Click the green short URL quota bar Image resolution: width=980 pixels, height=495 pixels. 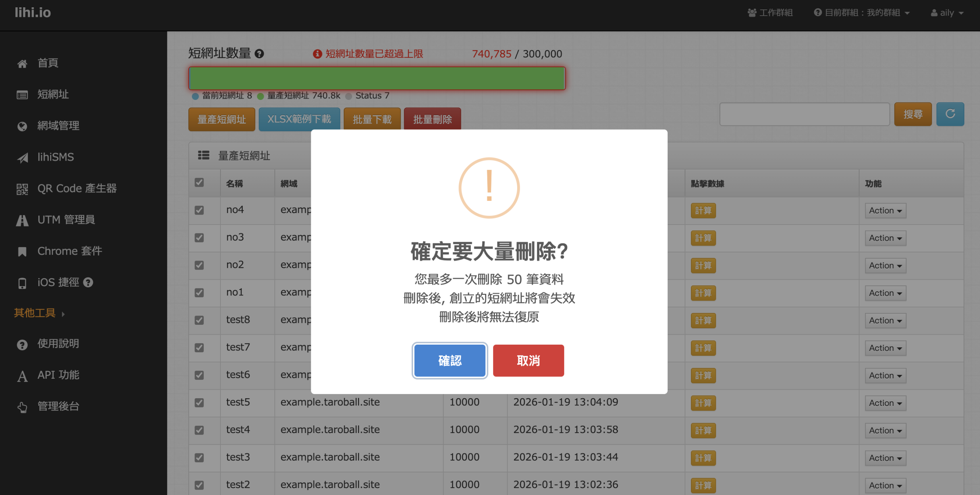(x=377, y=78)
